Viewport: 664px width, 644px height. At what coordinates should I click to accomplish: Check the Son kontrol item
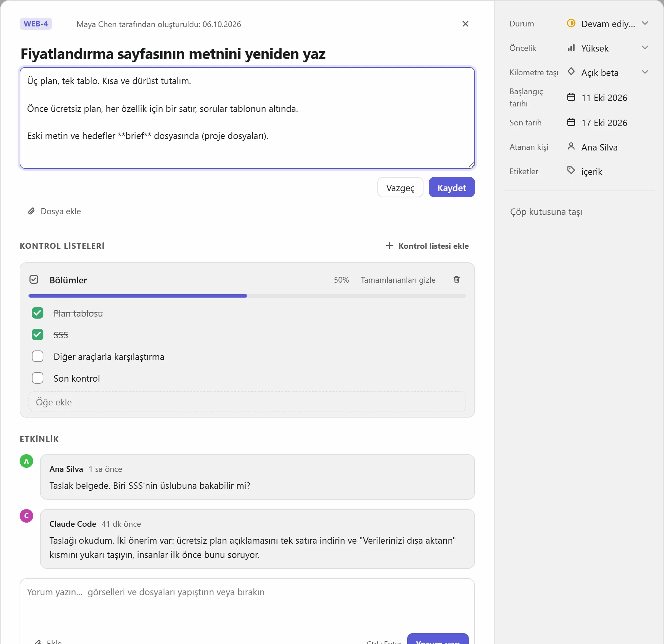pos(38,378)
